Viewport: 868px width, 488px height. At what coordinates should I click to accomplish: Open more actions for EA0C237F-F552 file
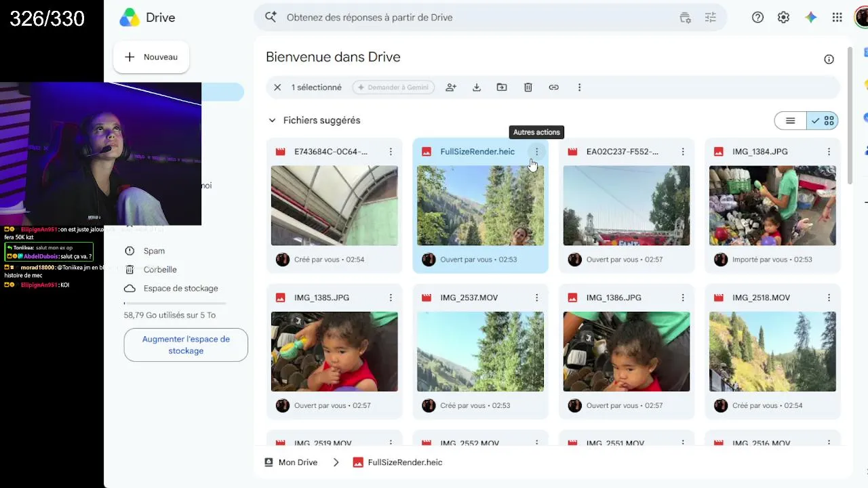coord(683,152)
